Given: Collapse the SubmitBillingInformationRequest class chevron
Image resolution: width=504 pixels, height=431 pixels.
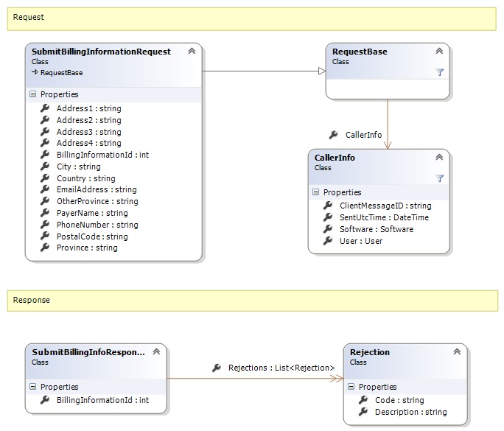Looking at the screenshot, I should [192, 52].
